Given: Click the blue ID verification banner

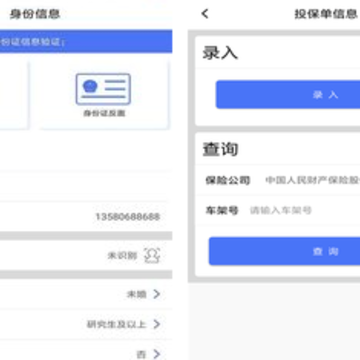Looking at the screenshot, I should 86,42.
